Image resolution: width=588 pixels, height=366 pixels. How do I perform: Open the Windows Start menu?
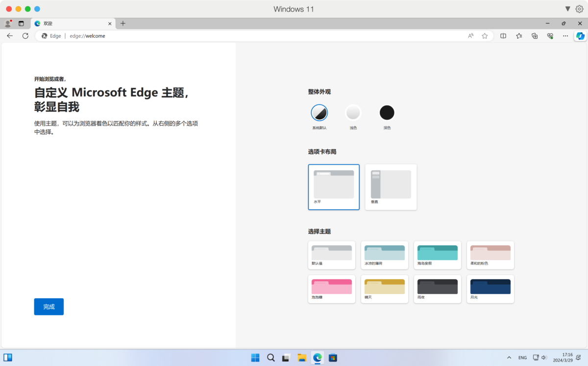255,358
